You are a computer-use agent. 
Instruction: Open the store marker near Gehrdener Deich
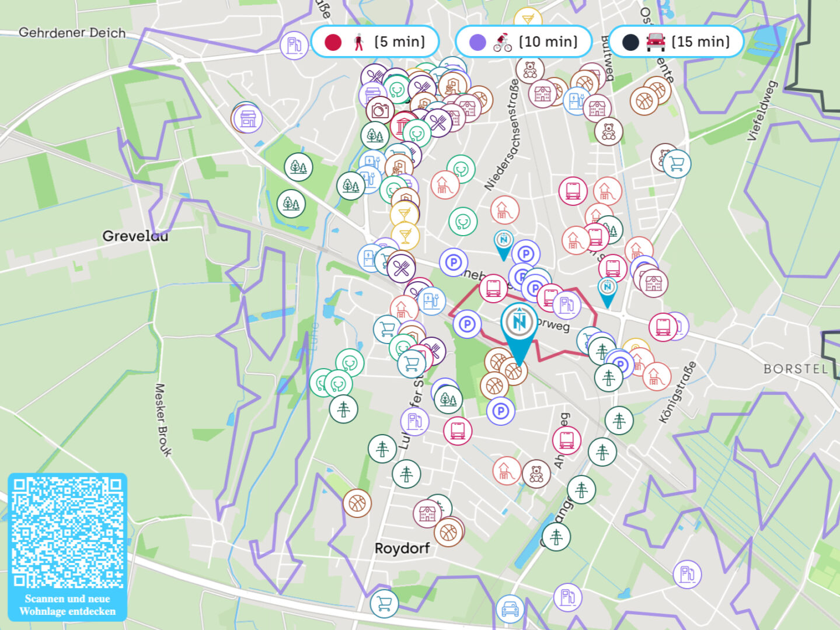248,118
